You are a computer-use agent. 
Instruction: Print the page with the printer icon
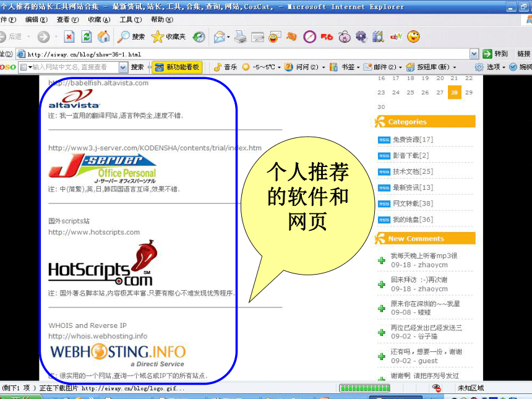(x=241, y=36)
